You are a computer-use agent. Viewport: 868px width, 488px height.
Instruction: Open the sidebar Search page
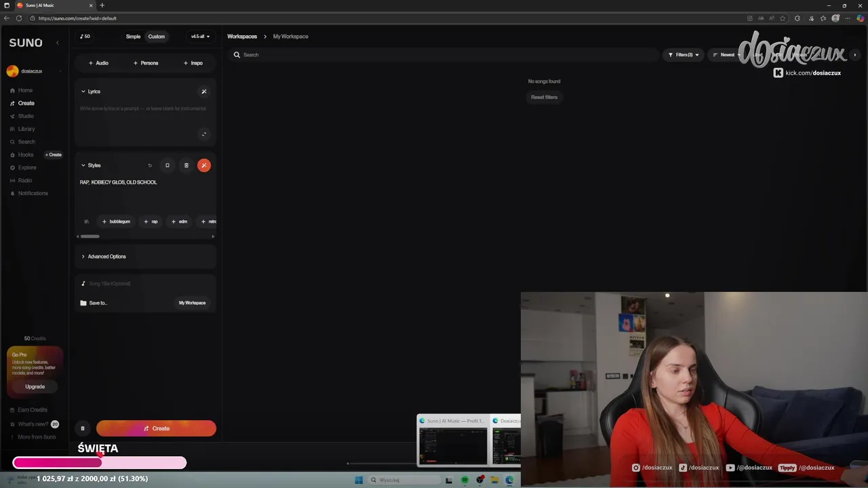click(22, 142)
